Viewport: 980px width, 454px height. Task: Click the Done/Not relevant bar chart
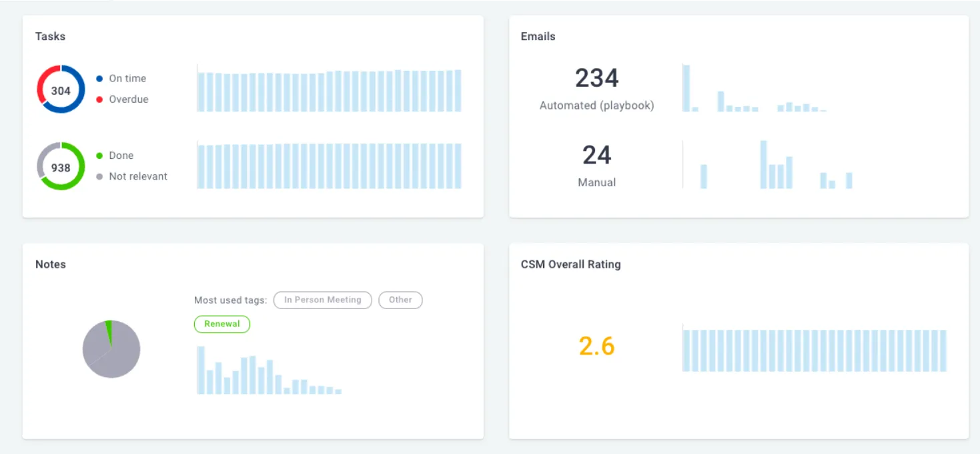(x=330, y=166)
